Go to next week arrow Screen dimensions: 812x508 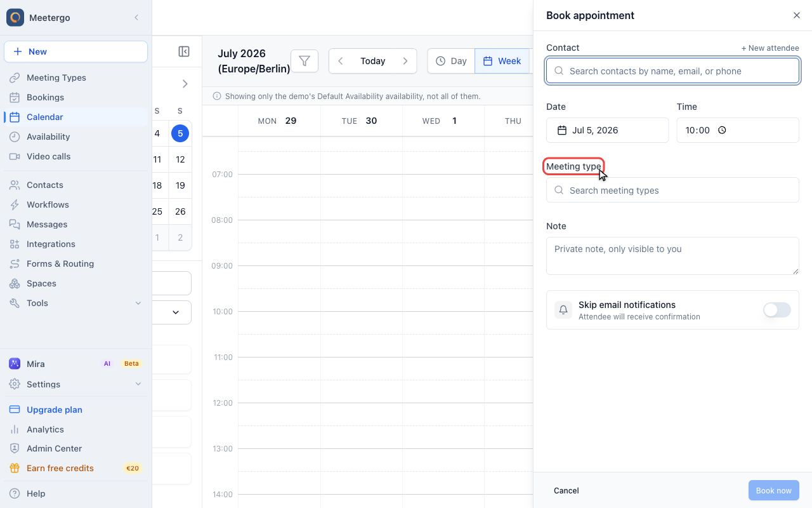405,61
